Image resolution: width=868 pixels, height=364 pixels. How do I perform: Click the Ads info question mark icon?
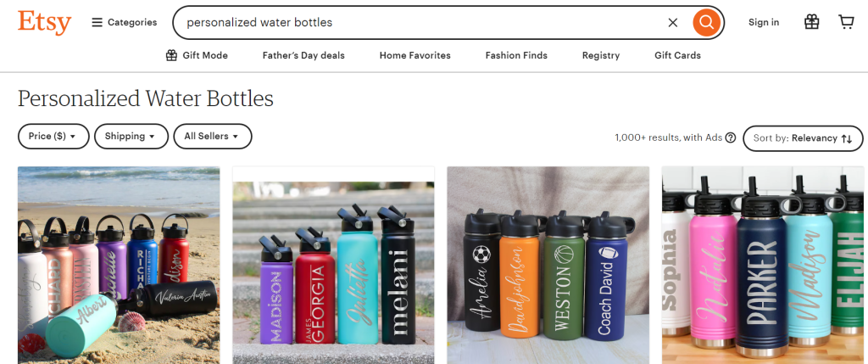730,137
